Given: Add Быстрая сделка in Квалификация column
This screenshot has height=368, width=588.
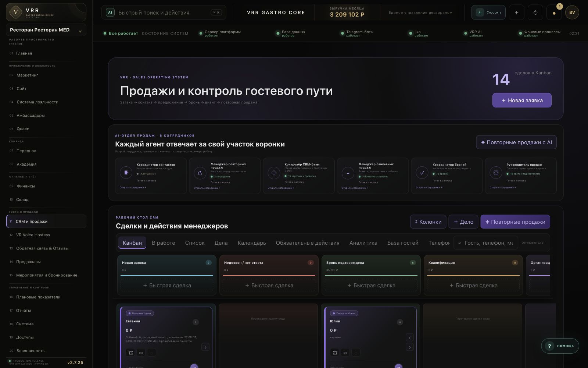Looking at the screenshot, I should pyautogui.click(x=473, y=285).
